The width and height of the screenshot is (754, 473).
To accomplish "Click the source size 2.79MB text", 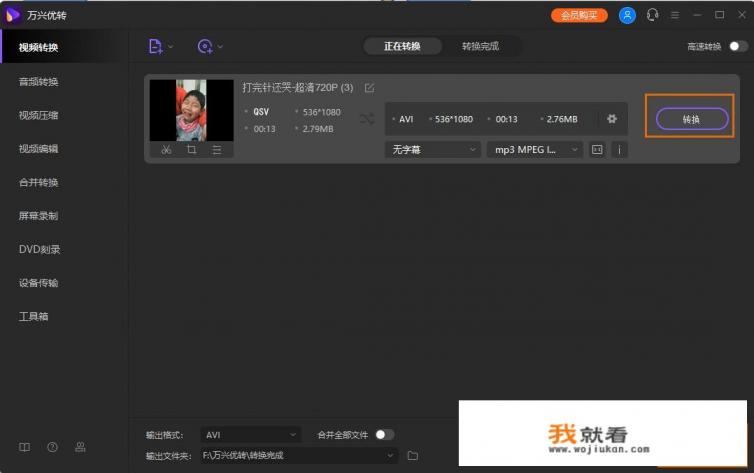I will [x=318, y=129].
